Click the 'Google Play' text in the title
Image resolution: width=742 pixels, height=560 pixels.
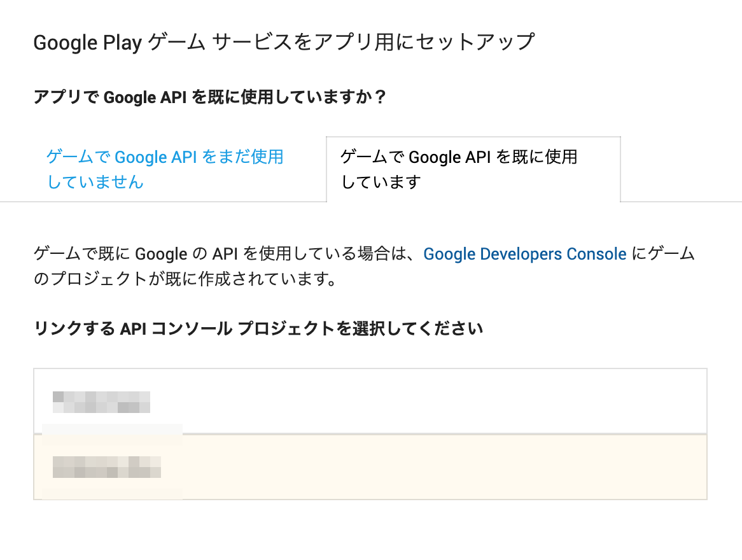87,43
